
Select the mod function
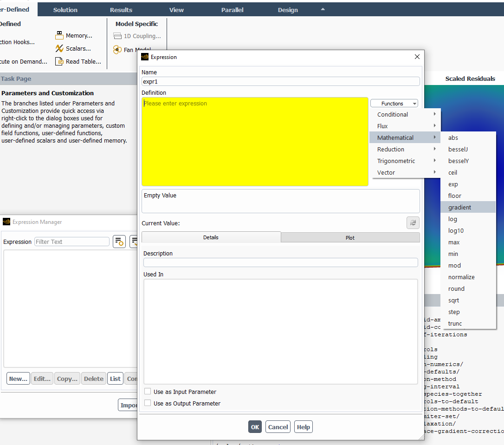point(468,265)
